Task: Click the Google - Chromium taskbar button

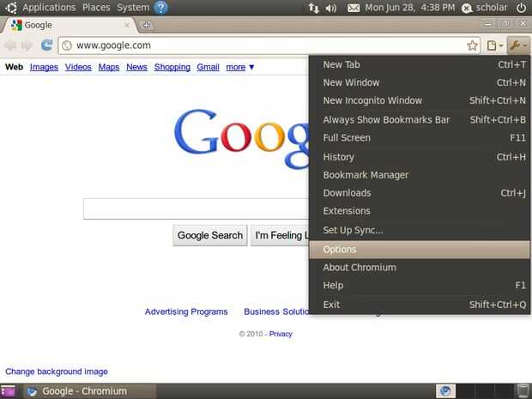Action: point(89,391)
